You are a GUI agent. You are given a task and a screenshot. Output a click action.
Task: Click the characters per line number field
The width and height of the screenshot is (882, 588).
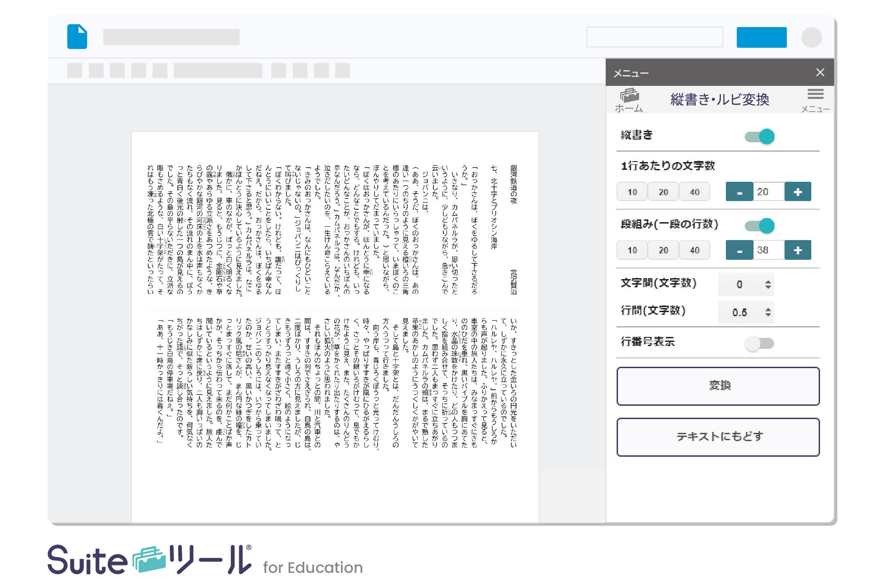[768, 192]
